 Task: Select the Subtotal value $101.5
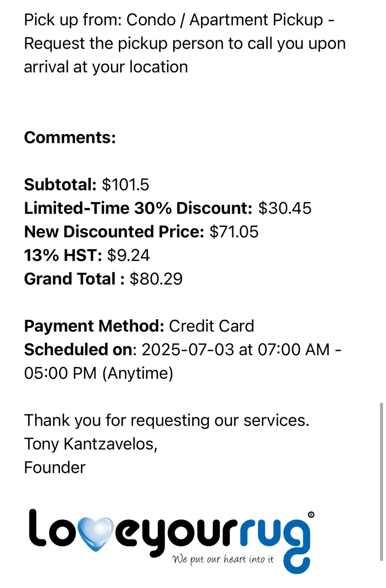point(125,185)
